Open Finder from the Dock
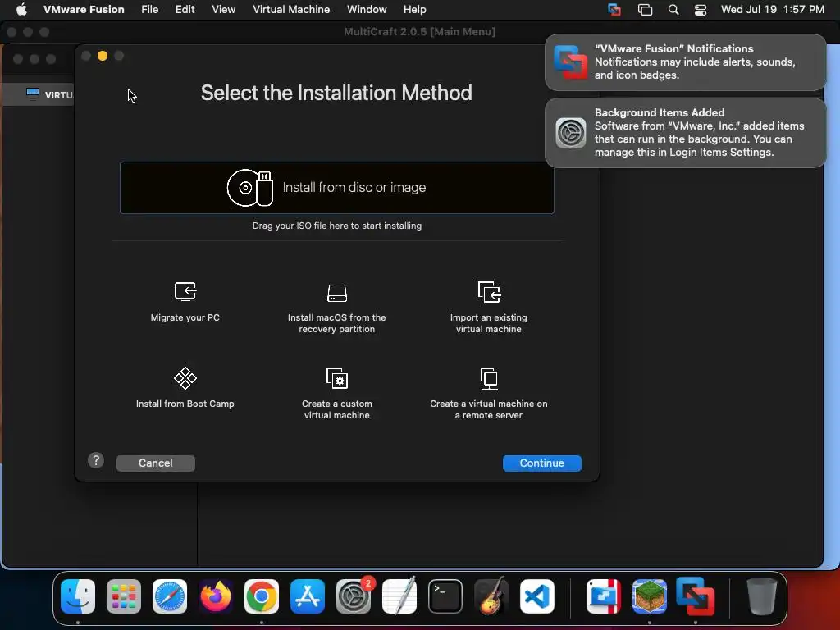840x630 pixels. click(78, 596)
